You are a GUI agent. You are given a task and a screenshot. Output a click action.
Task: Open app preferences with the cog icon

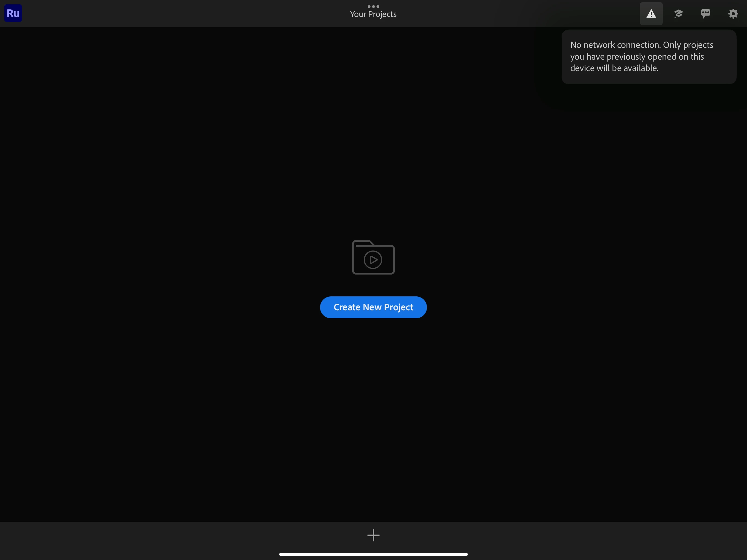[x=733, y=14]
